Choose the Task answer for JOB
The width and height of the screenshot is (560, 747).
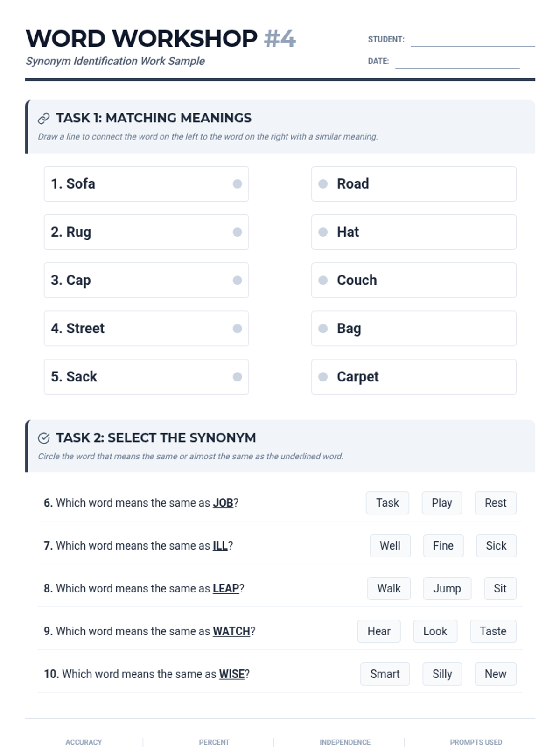pyautogui.click(x=387, y=503)
